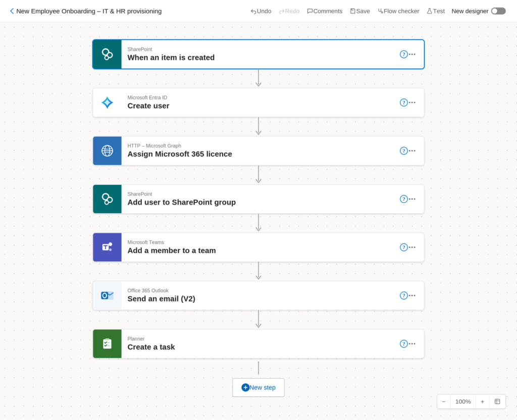
Task: Click the Microsoft Teams icon
Action: [107, 247]
